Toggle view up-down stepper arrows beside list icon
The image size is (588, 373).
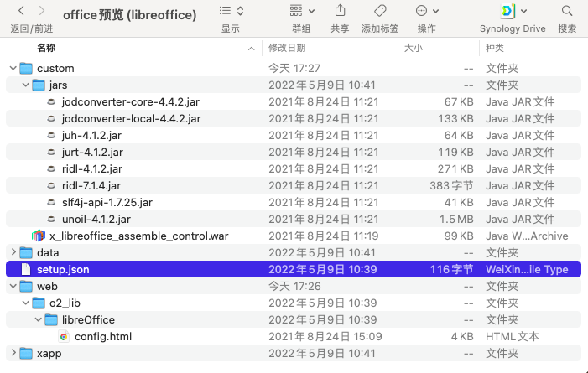click(241, 11)
